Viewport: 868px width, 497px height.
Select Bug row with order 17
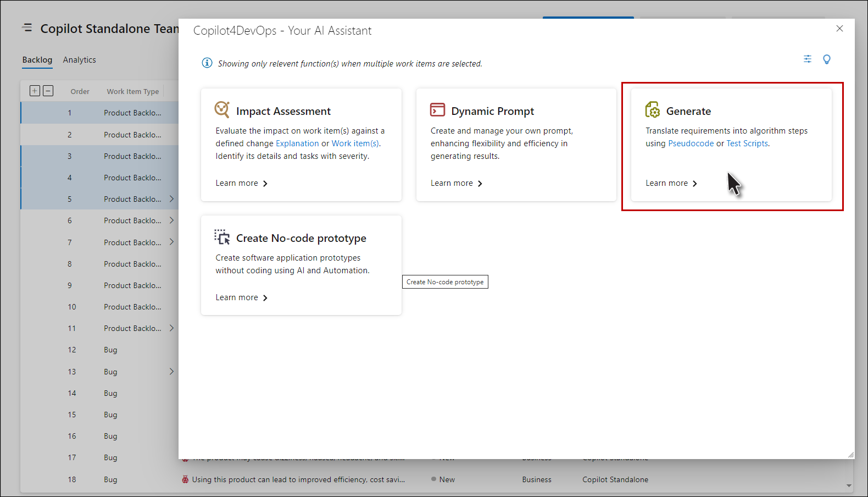click(99, 457)
